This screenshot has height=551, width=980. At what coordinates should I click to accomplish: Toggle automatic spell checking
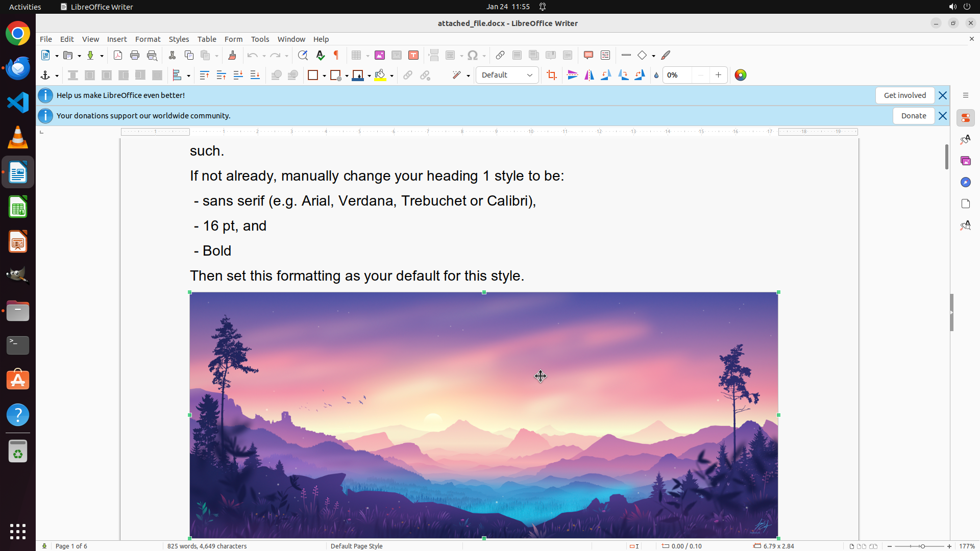320,55
